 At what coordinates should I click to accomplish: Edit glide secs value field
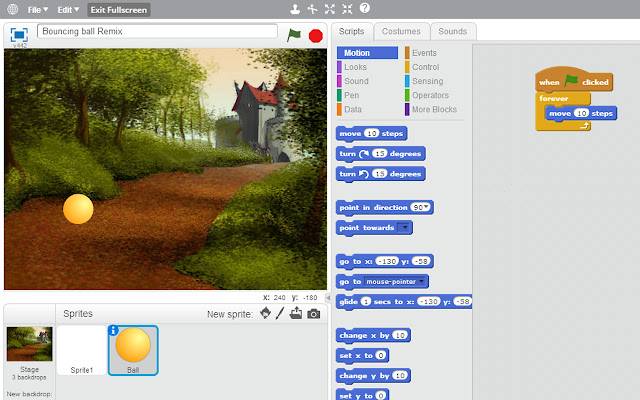[x=366, y=302]
